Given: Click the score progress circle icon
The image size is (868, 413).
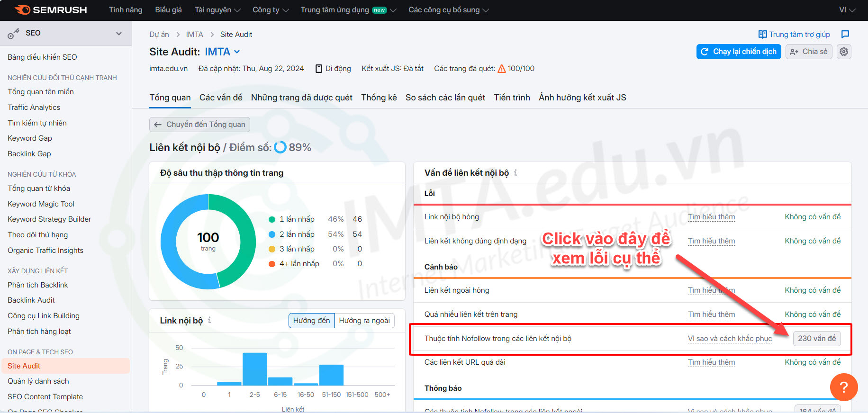Looking at the screenshot, I should click(280, 147).
